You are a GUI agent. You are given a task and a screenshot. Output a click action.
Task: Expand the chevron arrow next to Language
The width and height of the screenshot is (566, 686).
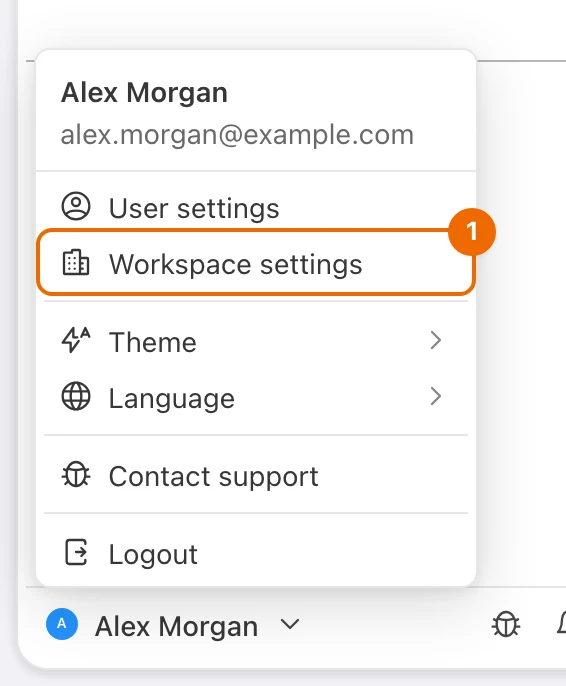436,396
